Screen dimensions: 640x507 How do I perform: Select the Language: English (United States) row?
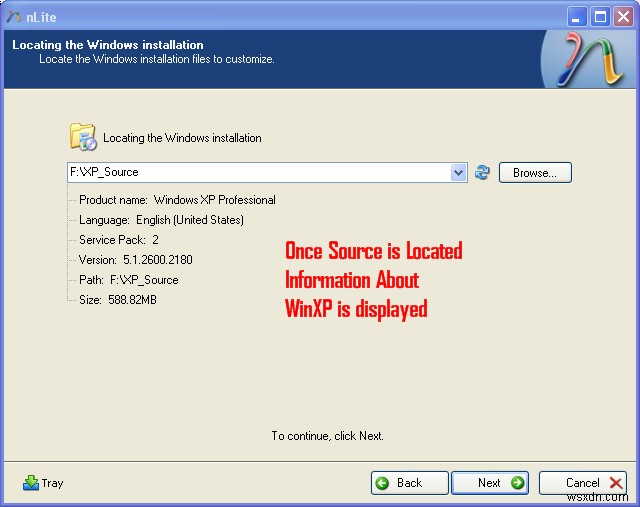[x=161, y=220]
